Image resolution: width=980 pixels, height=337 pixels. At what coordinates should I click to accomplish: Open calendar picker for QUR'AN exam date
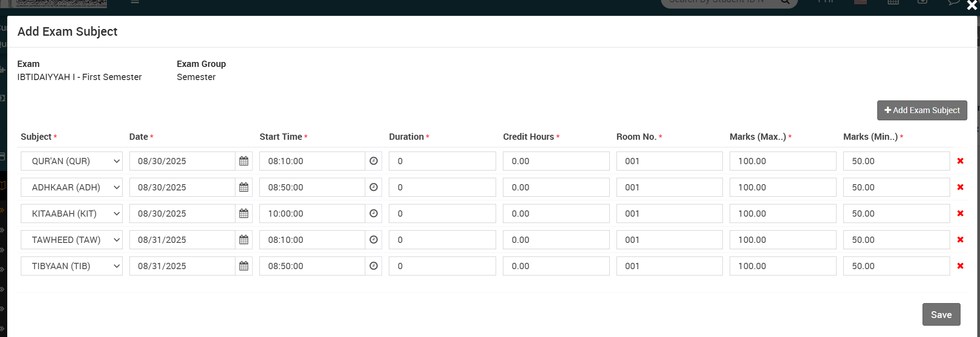(x=244, y=161)
